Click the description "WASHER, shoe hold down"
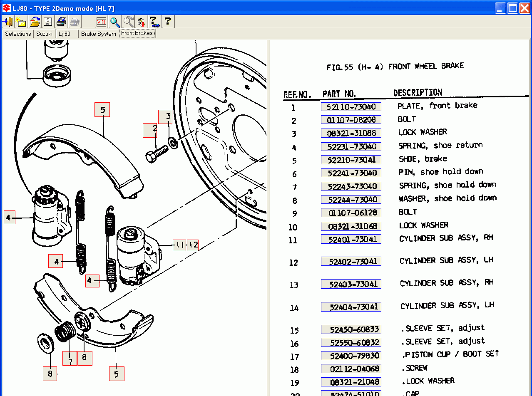This screenshot has width=532, height=396. pyautogui.click(x=448, y=198)
